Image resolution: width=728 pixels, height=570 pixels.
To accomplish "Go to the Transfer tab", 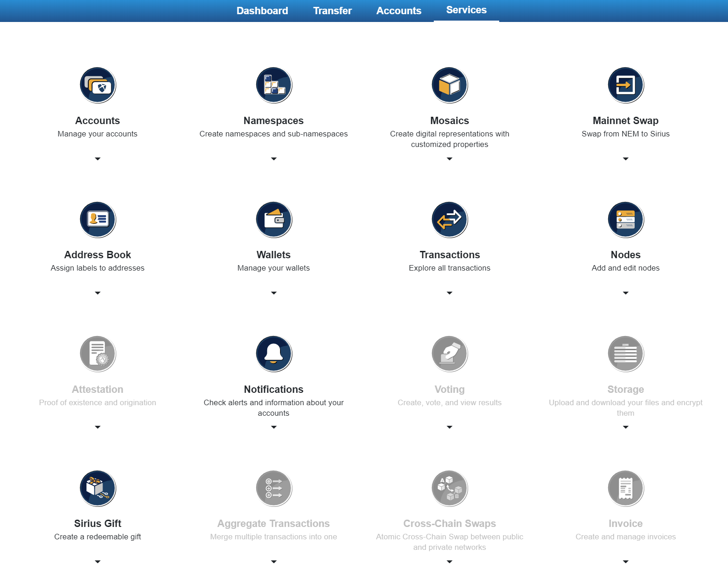I will tap(332, 11).
